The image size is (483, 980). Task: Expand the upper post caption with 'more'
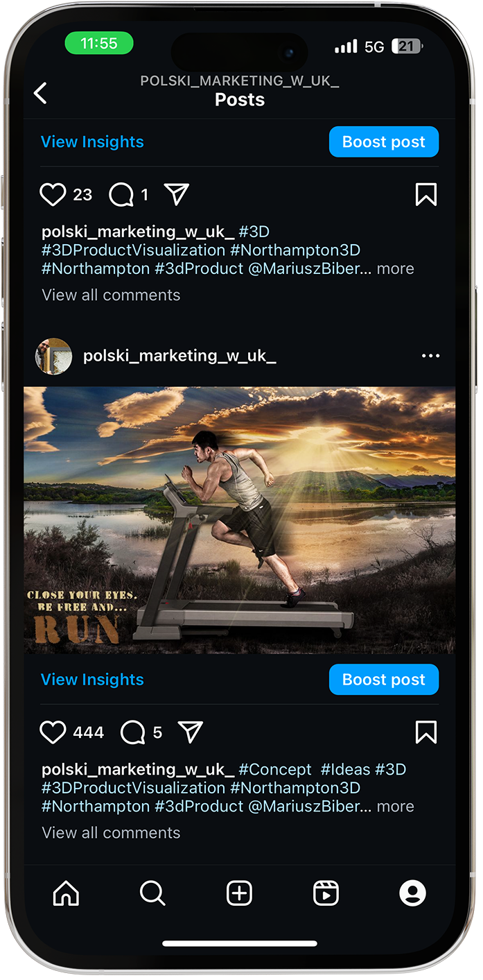pos(395,268)
